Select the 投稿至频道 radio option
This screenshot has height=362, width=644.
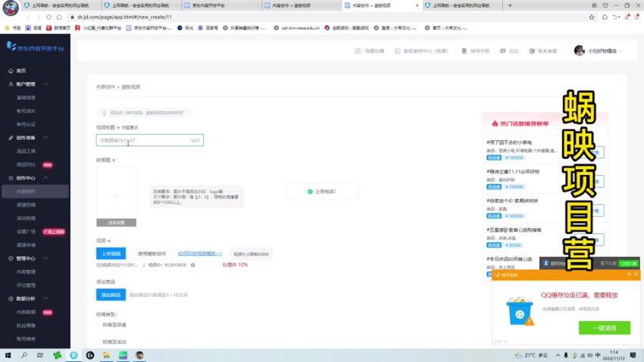point(98,325)
